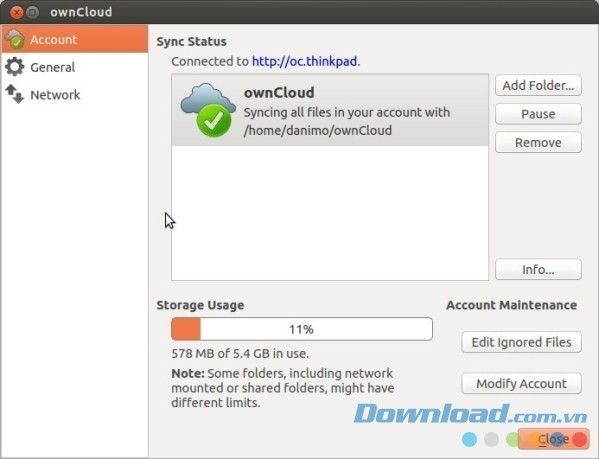This screenshot has height=459, width=599.
Task: Click the Account cloud icon in sidebar
Action: [15, 39]
